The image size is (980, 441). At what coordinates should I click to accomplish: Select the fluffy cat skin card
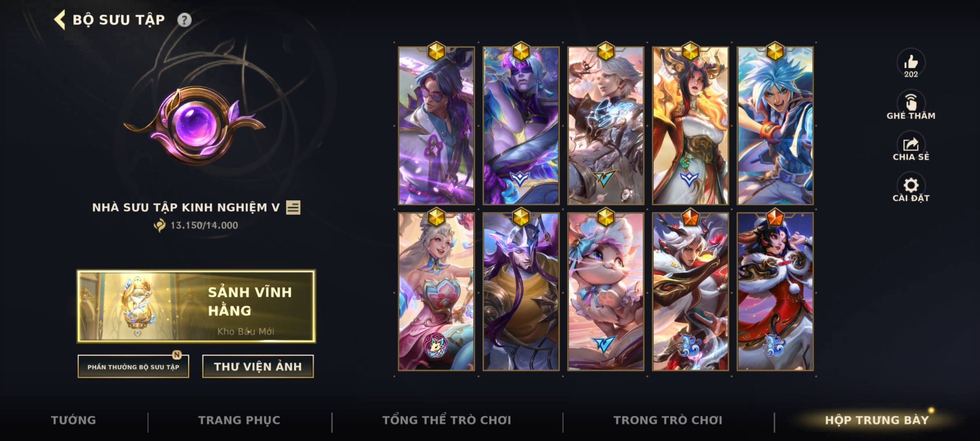pos(606,292)
